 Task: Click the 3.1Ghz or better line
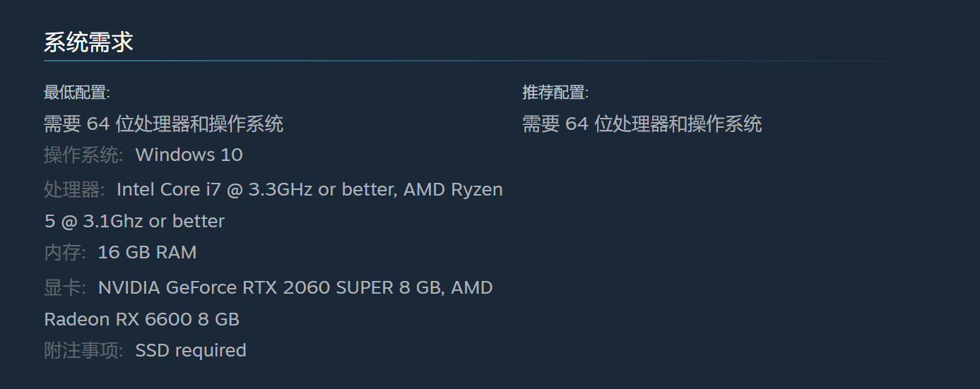pos(134,222)
